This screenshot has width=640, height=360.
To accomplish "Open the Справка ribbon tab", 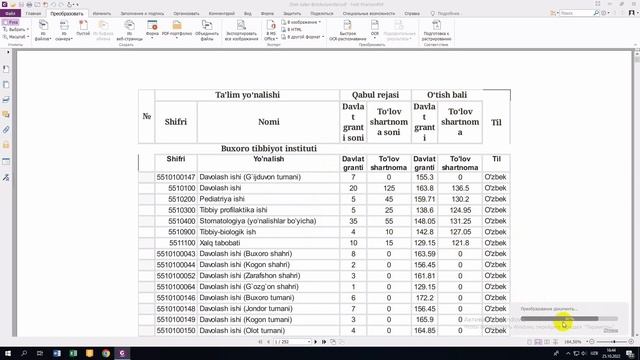I will 412,13.
